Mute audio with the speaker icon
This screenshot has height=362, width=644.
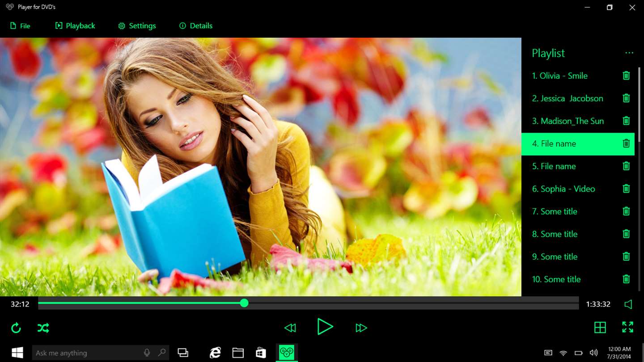628,304
